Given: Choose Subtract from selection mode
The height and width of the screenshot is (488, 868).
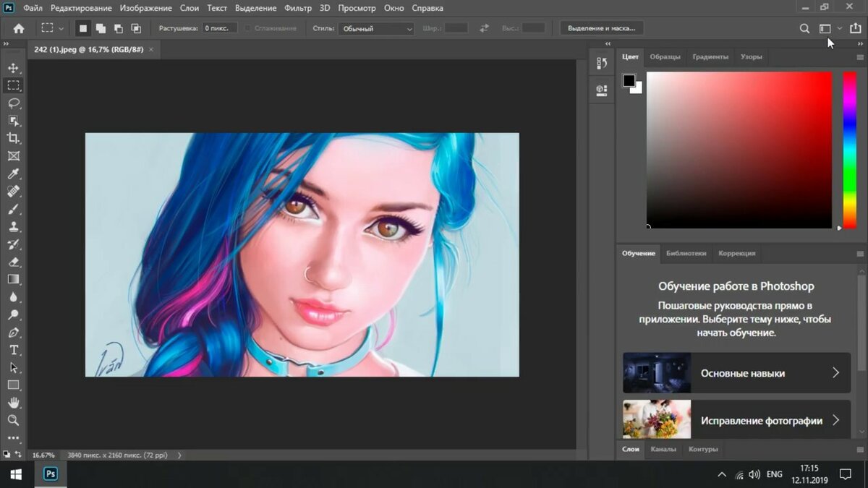Looking at the screenshot, I should point(118,28).
